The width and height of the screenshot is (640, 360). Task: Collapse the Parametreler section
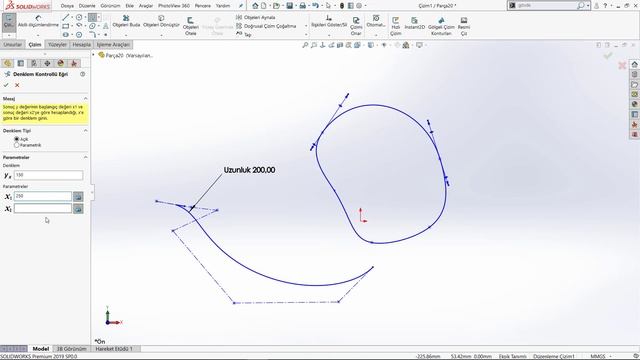pyautogui.click(x=85, y=157)
